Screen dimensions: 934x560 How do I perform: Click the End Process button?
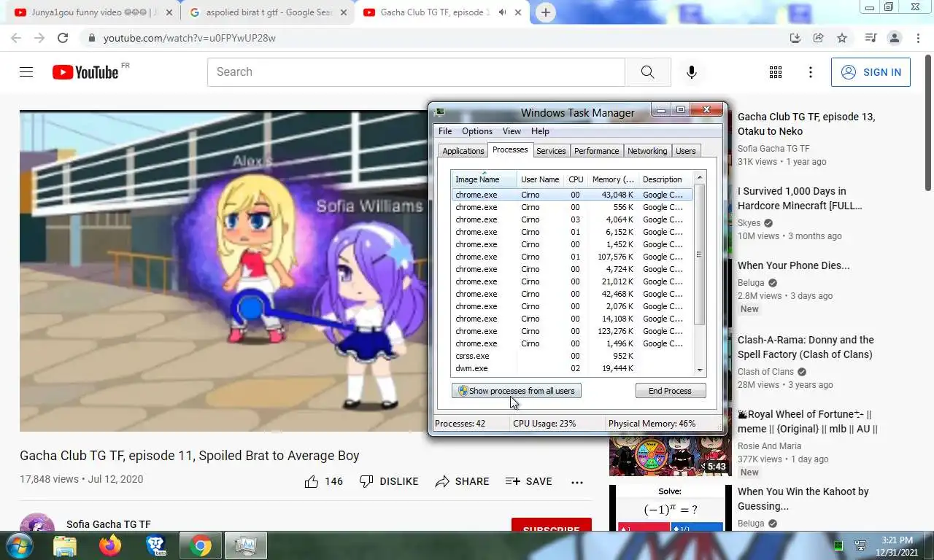670,391
